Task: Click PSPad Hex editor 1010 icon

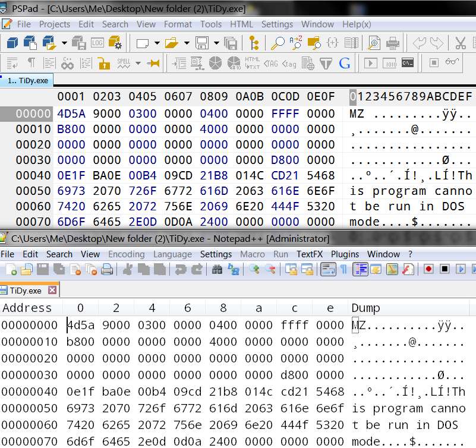Action: (389, 63)
